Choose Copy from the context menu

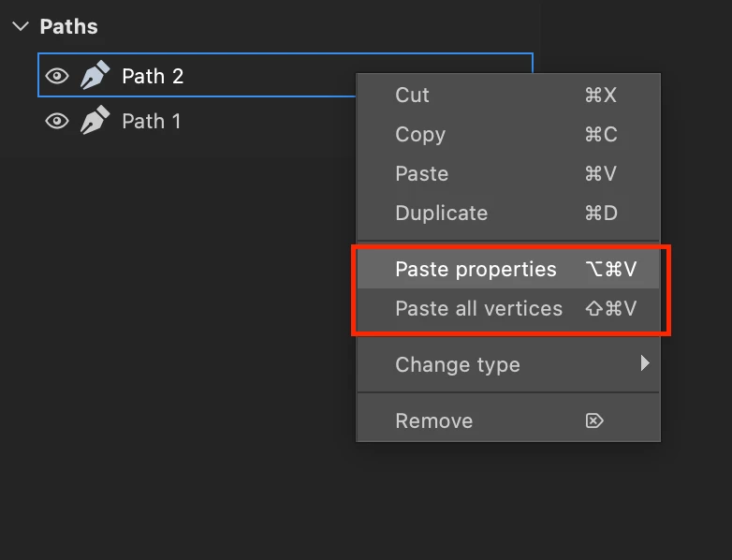508,135
